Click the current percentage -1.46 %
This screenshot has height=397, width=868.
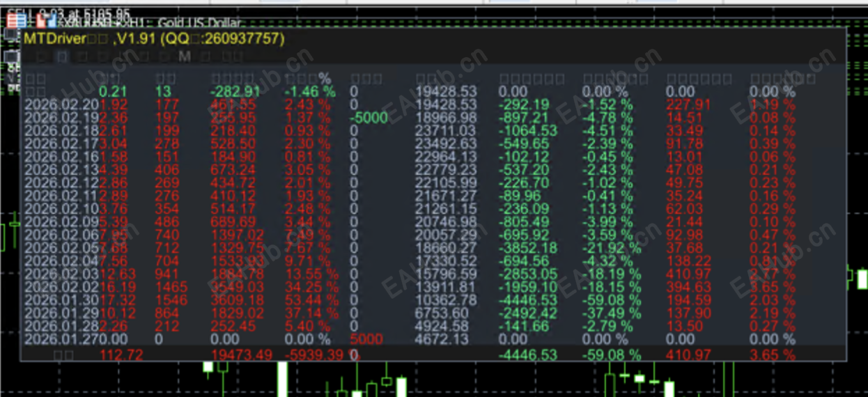310,91
